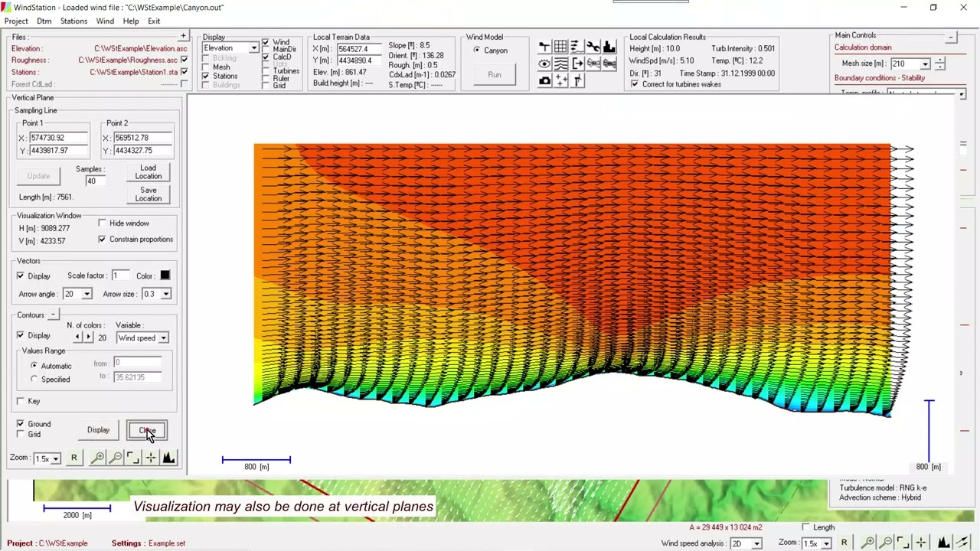This screenshot has height=551, width=980.
Task: Open the grid mesh tool icon
Action: pos(560,47)
